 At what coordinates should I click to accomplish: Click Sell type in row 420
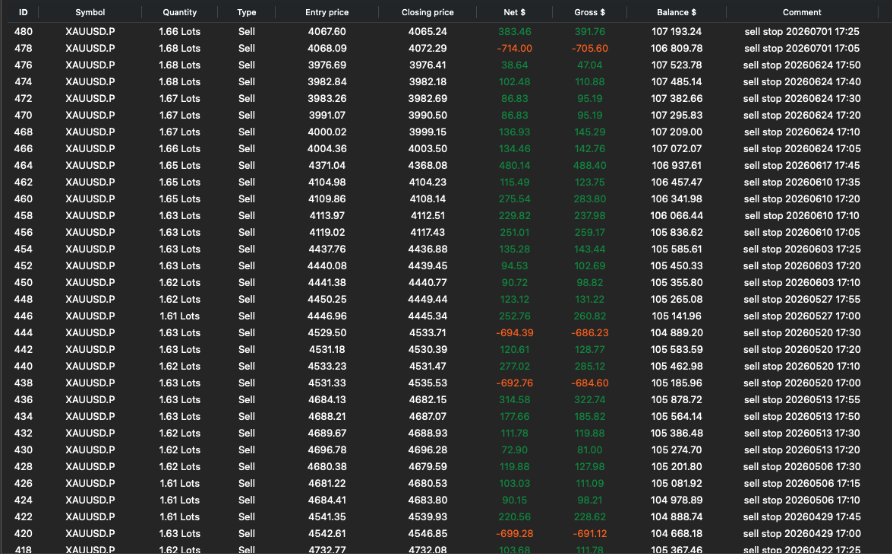[246, 534]
